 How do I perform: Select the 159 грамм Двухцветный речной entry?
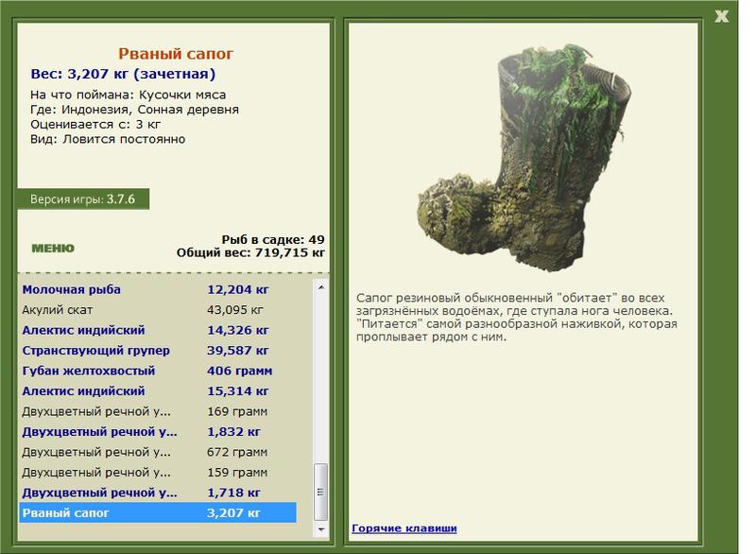click(99, 473)
